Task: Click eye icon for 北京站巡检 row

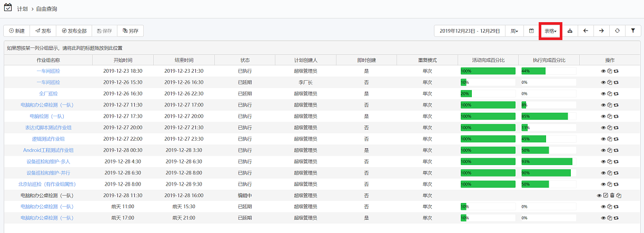Action: tap(603, 185)
